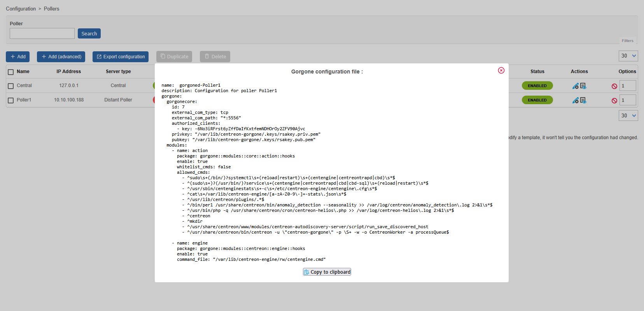This screenshot has width=644, height=311.
Task: Click the privkey path line
Action: click(246, 134)
